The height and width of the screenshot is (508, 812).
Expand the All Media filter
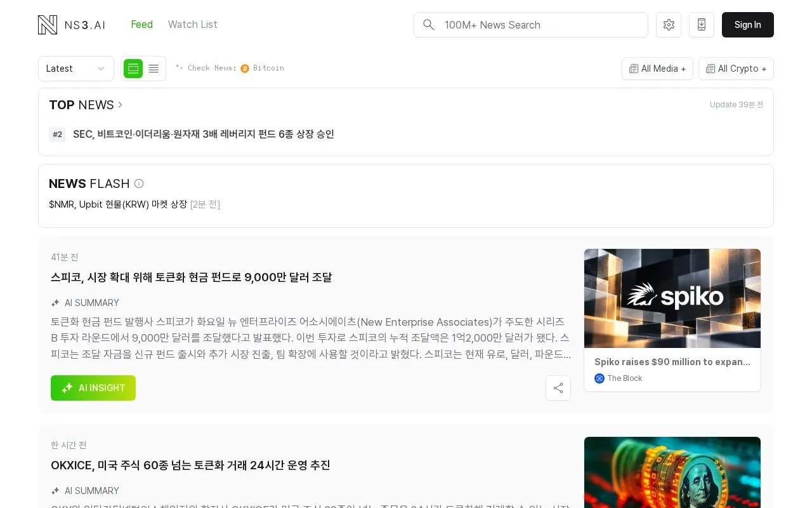(657, 69)
